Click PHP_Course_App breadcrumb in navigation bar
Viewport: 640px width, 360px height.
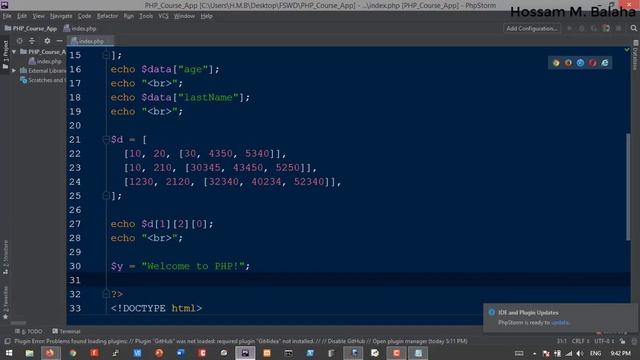(x=31, y=29)
